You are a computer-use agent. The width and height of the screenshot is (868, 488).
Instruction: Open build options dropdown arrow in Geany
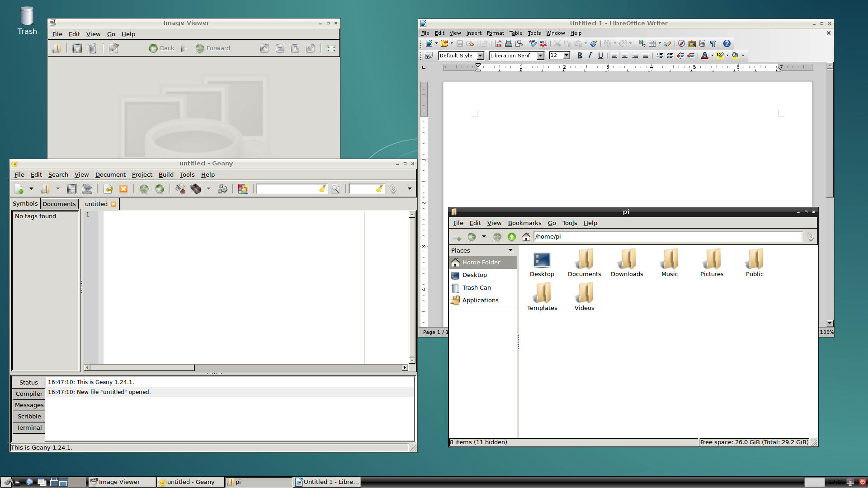point(208,189)
